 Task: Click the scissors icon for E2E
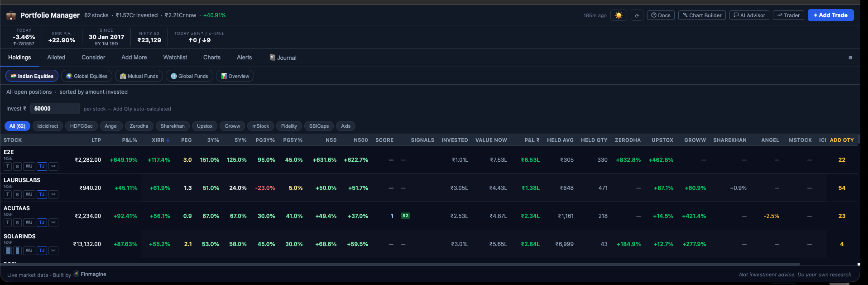tap(53, 166)
